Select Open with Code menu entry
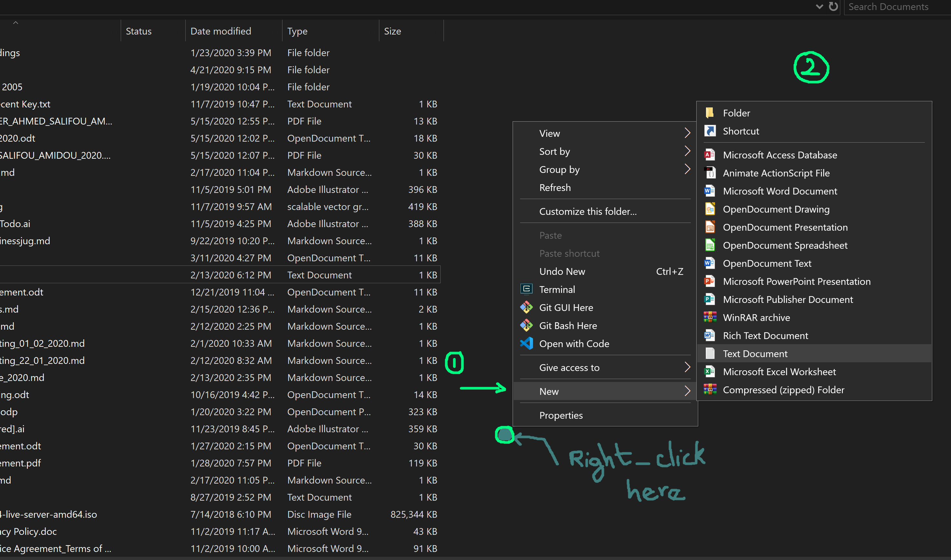951x560 pixels. click(605, 344)
